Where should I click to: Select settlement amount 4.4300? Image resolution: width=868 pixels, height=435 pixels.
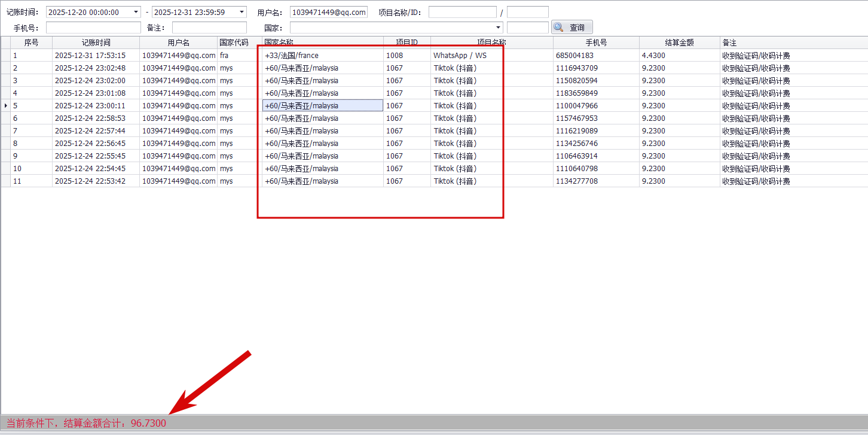click(680, 55)
